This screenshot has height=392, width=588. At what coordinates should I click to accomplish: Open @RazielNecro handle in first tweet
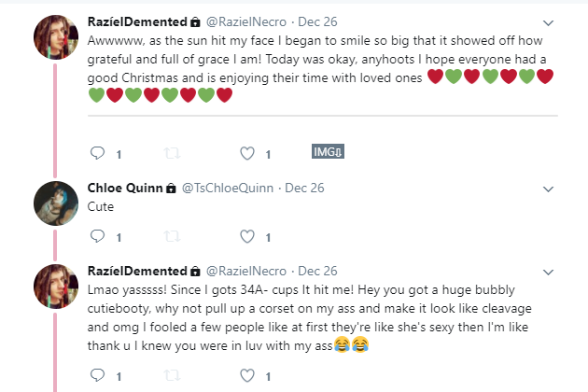point(246,21)
